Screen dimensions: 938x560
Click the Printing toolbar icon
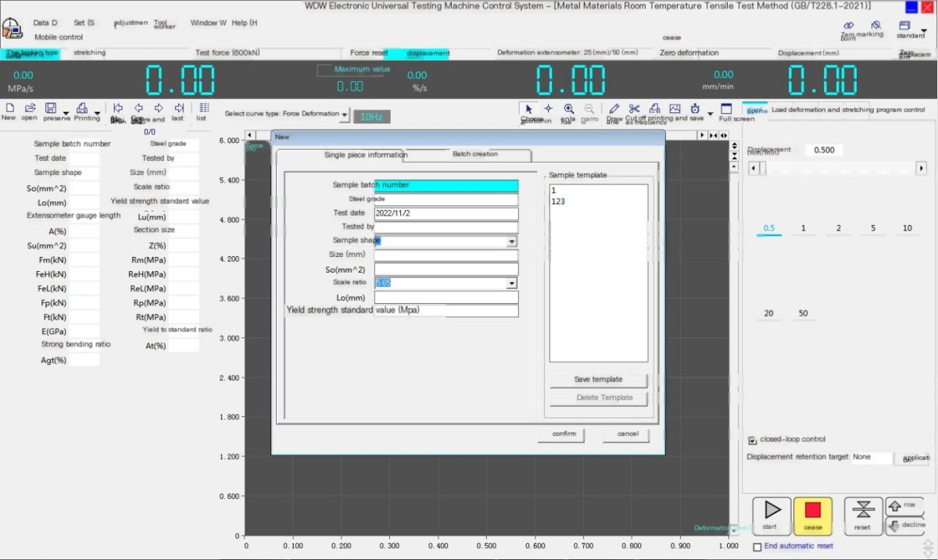click(x=83, y=109)
